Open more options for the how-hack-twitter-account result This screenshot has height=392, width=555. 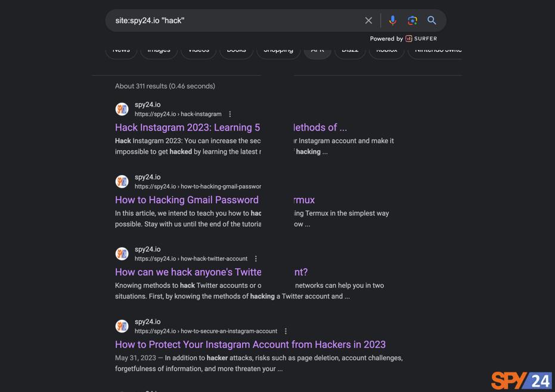pos(256,259)
